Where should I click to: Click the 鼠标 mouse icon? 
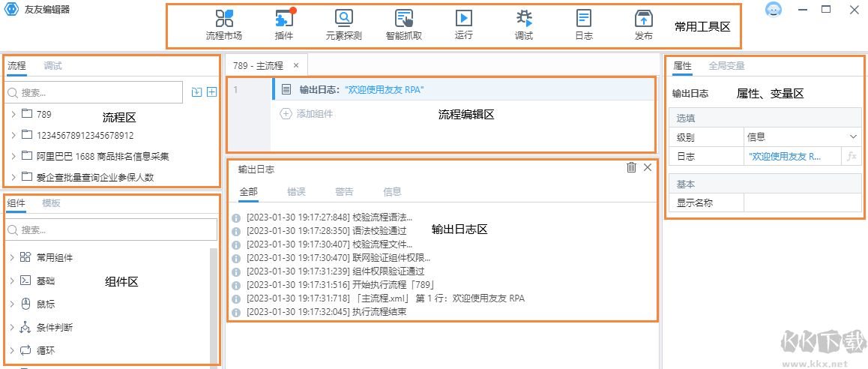click(x=25, y=304)
